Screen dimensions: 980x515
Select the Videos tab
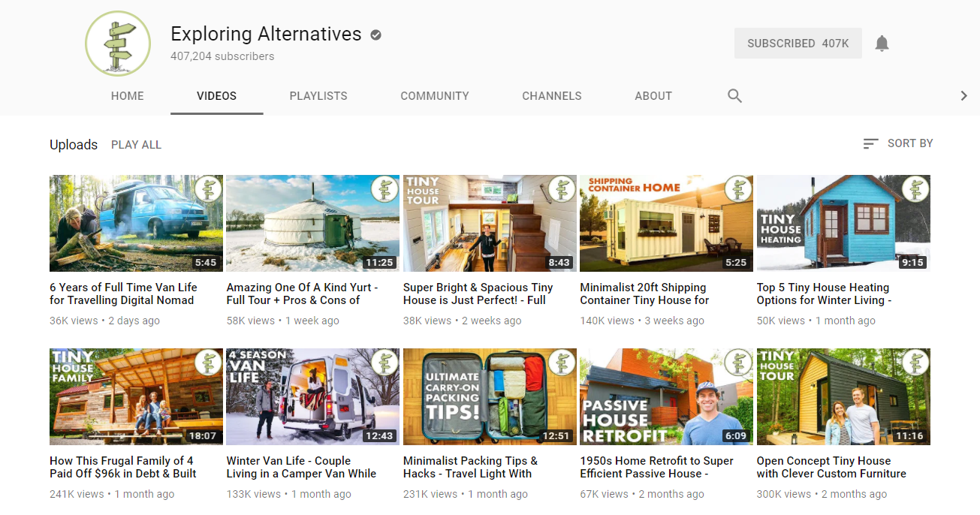[216, 96]
